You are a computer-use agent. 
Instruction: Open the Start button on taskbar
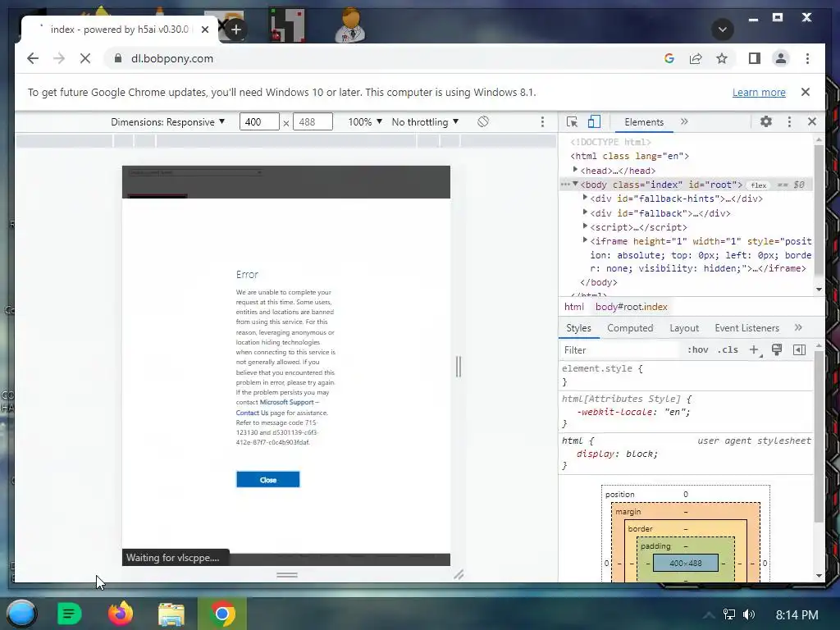[x=21, y=614]
